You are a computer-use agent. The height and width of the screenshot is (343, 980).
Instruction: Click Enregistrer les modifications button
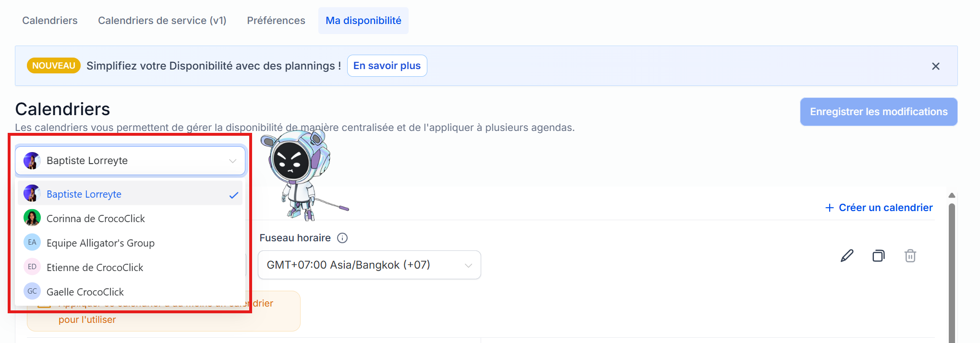pyautogui.click(x=878, y=112)
